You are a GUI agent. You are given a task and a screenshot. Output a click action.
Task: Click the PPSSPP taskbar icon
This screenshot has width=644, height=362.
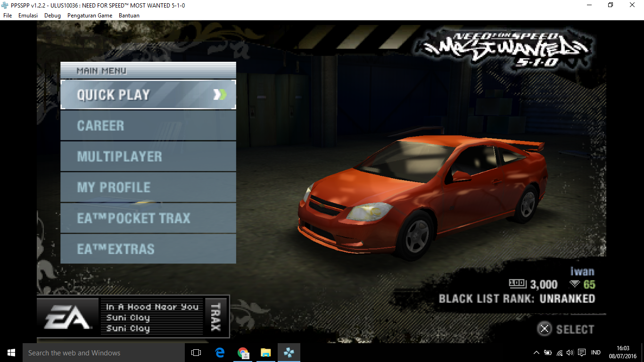point(289,353)
